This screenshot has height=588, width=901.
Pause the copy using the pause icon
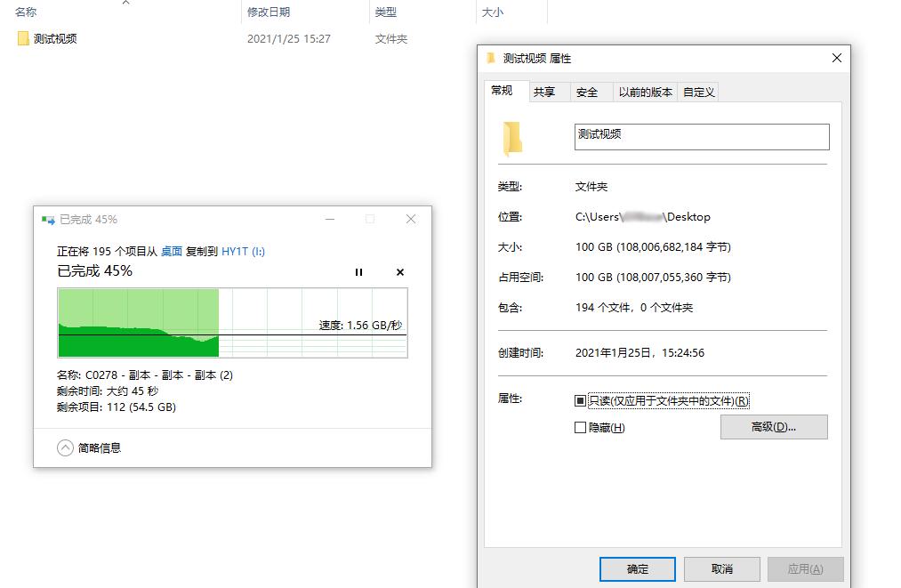click(359, 272)
